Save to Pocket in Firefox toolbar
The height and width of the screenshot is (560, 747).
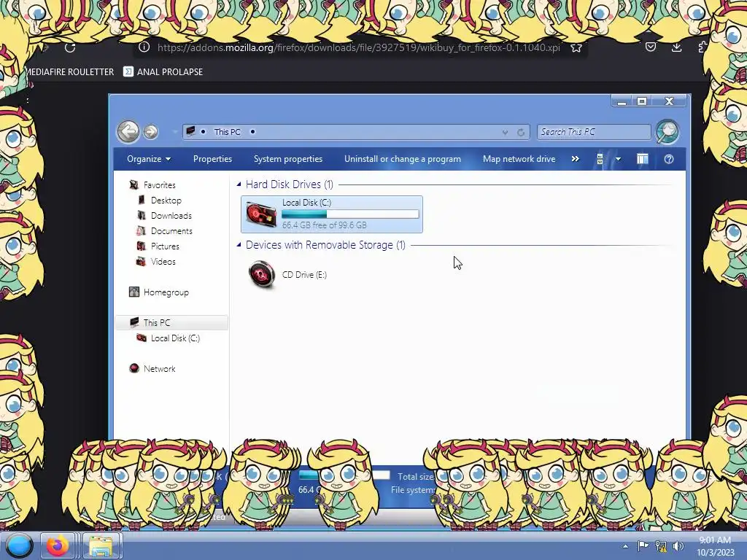650,47
